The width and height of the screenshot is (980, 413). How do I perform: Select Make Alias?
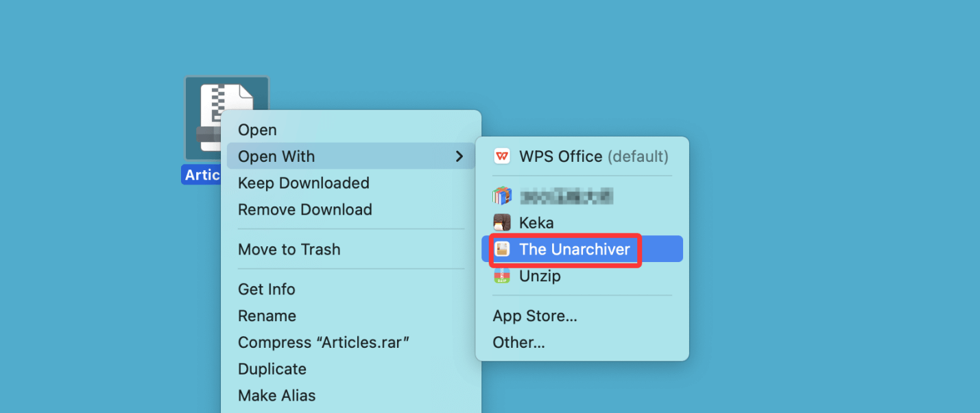point(276,395)
